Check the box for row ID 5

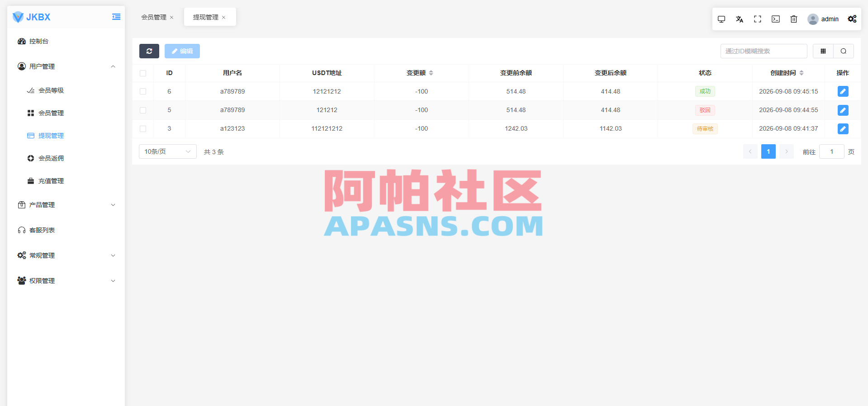[143, 110]
